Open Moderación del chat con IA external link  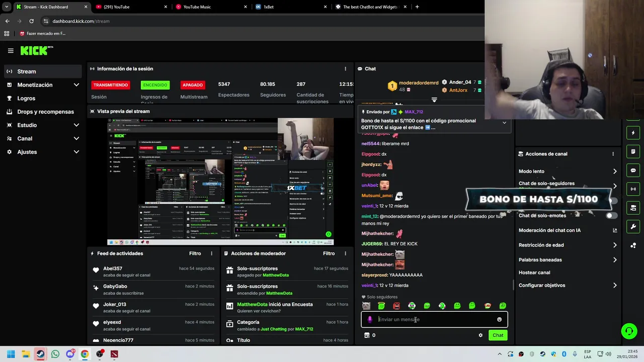(x=615, y=230)
